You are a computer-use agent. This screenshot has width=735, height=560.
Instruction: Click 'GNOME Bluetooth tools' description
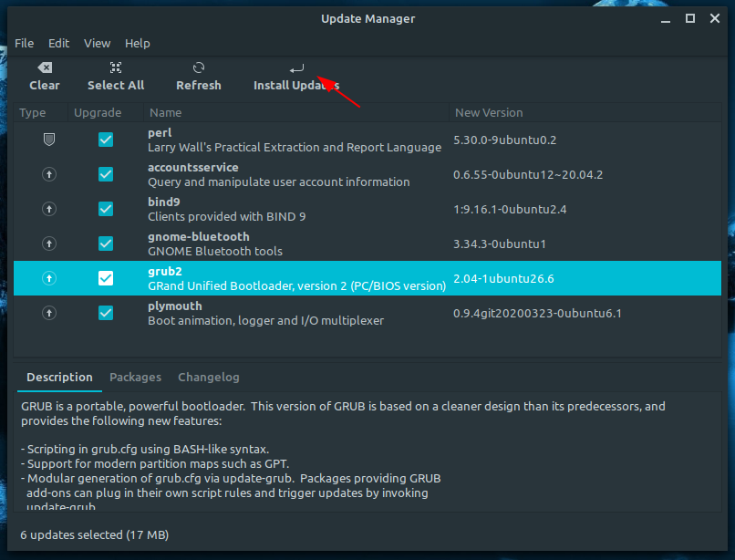tap(215, 252)
